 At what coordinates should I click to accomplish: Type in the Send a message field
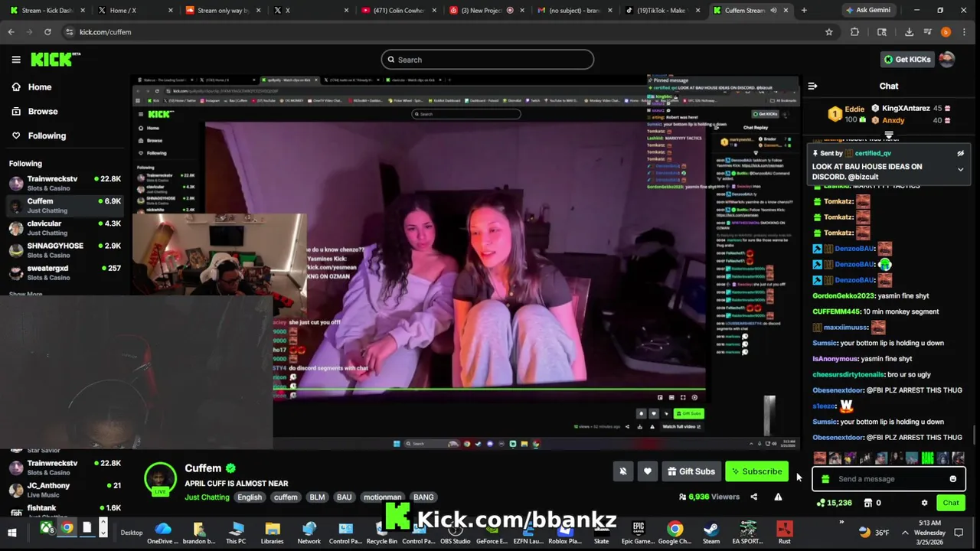[x=888, y=479]
